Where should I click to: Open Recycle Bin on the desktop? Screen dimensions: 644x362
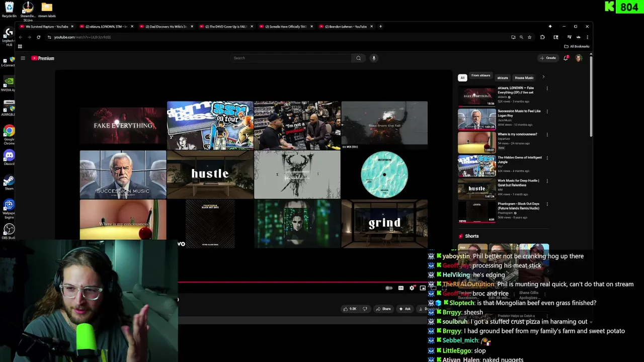click(x=9, y=10)
